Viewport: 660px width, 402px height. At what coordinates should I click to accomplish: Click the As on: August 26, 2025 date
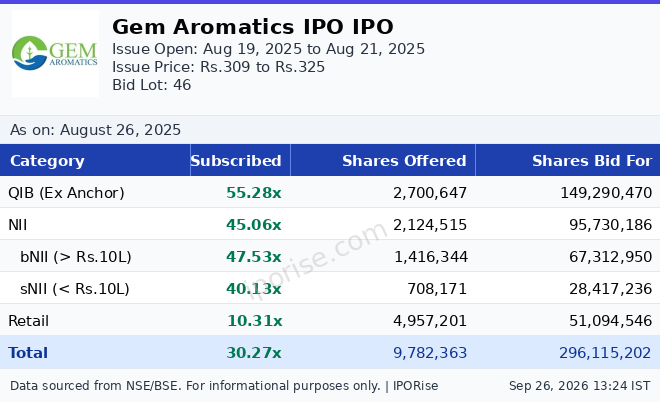tap(96, 130)
